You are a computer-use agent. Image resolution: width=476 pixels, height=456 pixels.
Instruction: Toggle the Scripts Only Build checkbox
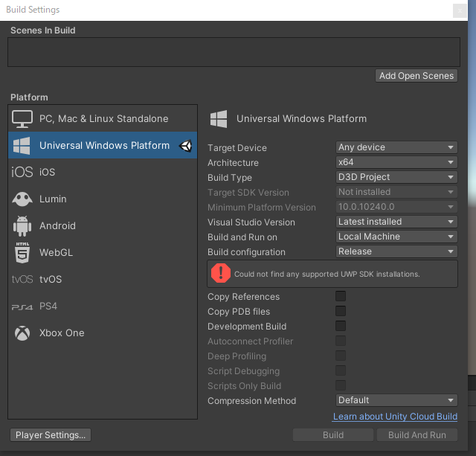point(341,385)
